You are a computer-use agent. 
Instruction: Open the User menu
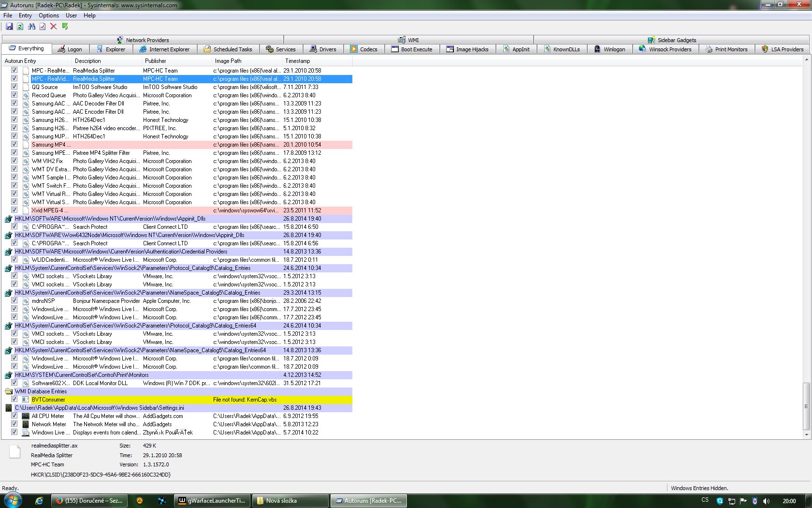[72, 15]
